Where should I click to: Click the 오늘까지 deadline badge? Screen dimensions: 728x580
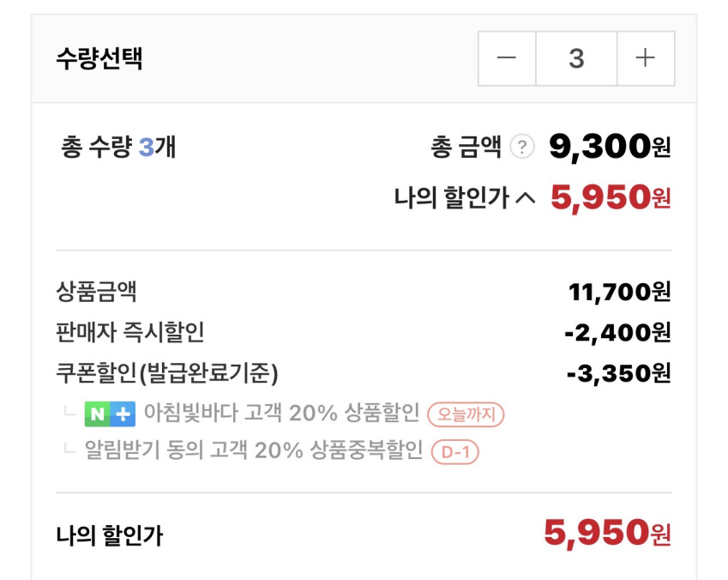466,414
